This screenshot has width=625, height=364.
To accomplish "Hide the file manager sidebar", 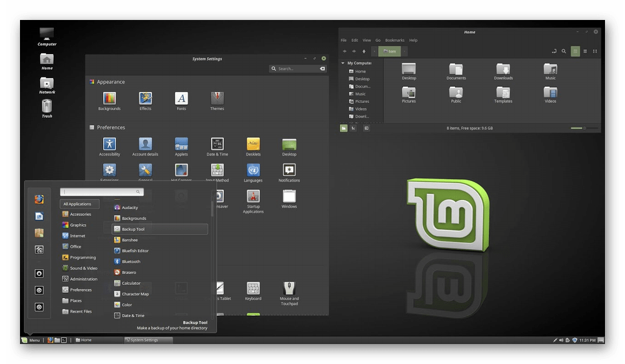I will (x=366, y=128).
